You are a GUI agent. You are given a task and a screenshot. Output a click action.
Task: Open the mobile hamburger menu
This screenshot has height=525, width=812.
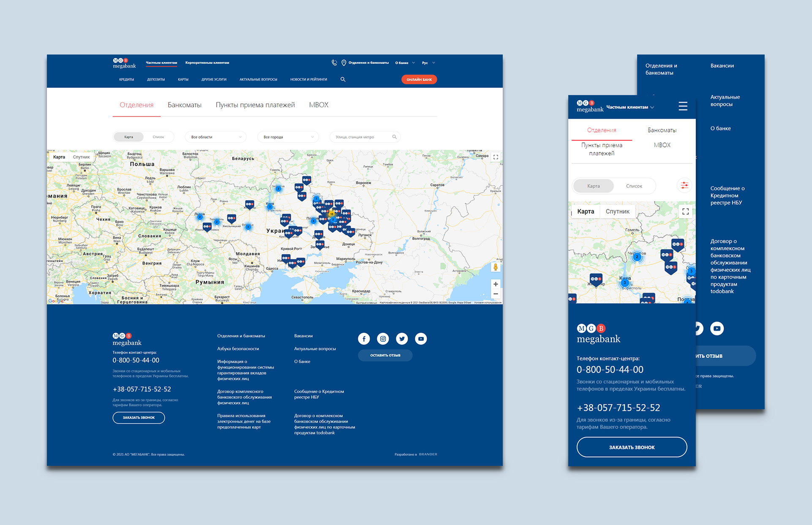[x=683, y=106]
